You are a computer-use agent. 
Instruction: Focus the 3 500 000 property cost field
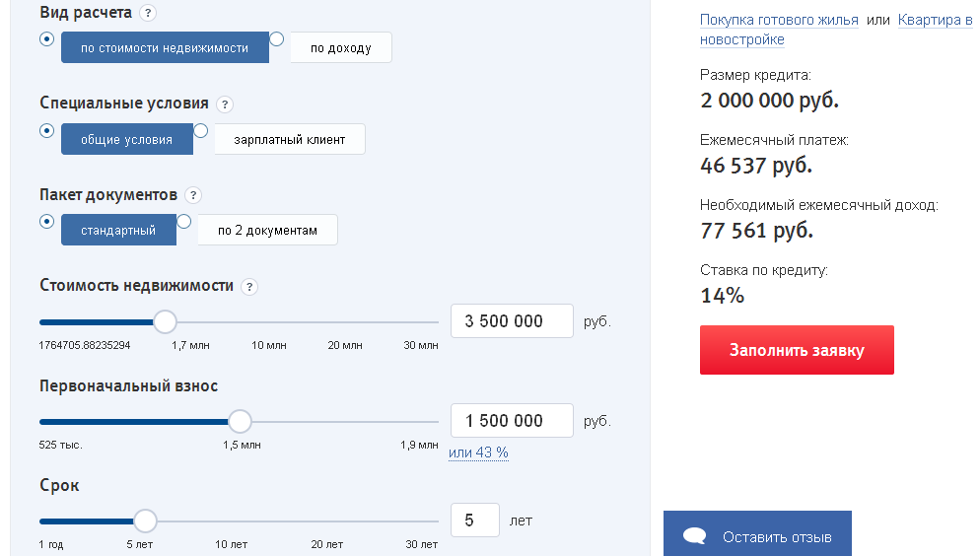pyautogui.click(x=511, y=321)
